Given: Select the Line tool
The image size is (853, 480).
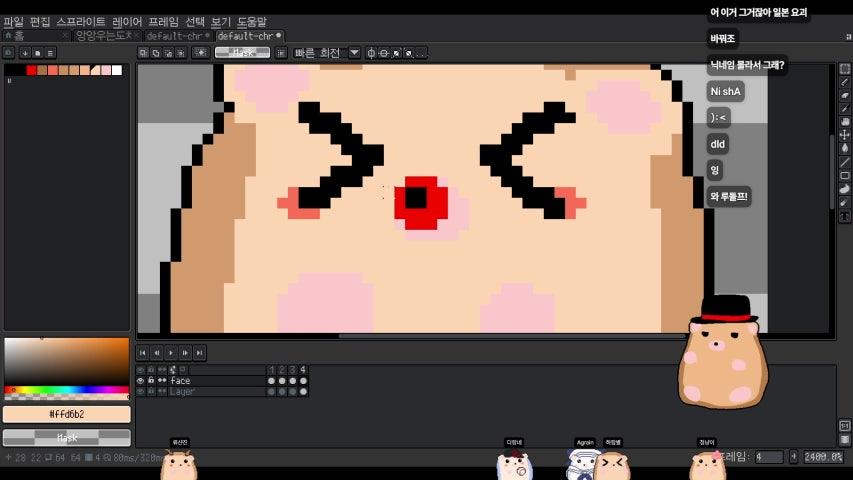Looking at the screenshot, I should (844, 162).
